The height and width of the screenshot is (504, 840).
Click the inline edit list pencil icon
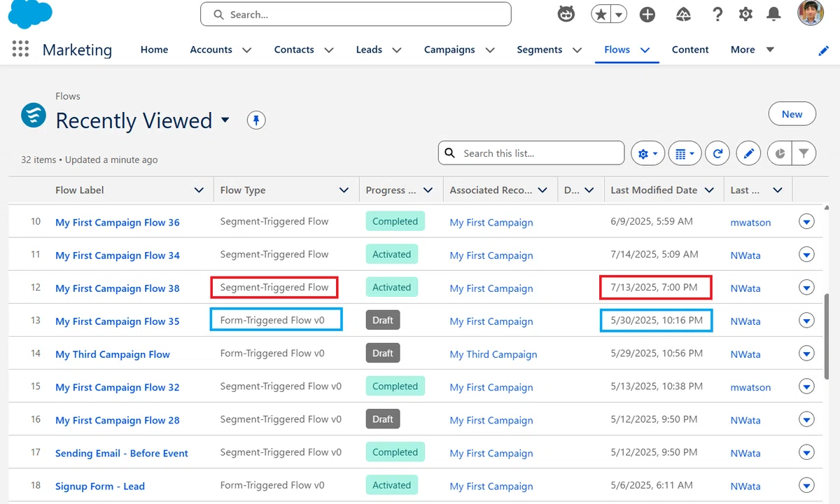click(748, 153)
